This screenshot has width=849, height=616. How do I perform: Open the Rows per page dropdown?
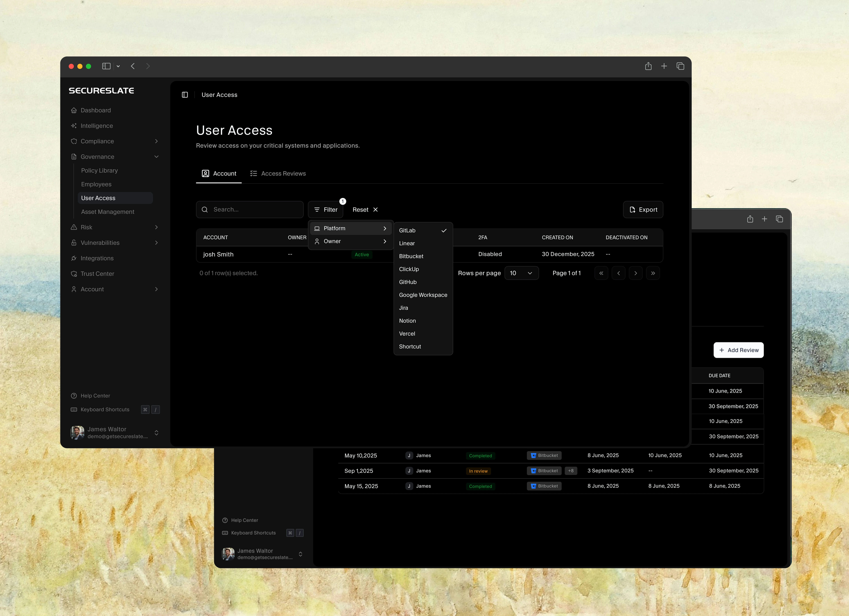pos(521,273)
